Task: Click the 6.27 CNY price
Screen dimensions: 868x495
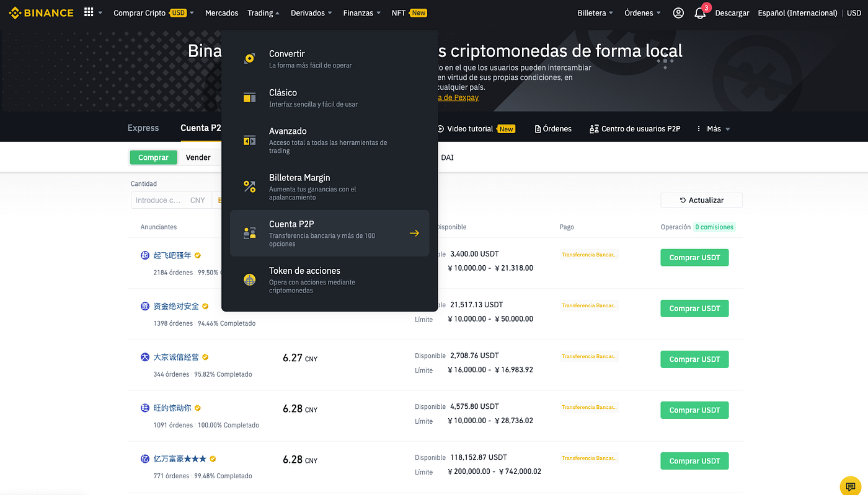Action: pyautogui.click(x=300, y=358)
